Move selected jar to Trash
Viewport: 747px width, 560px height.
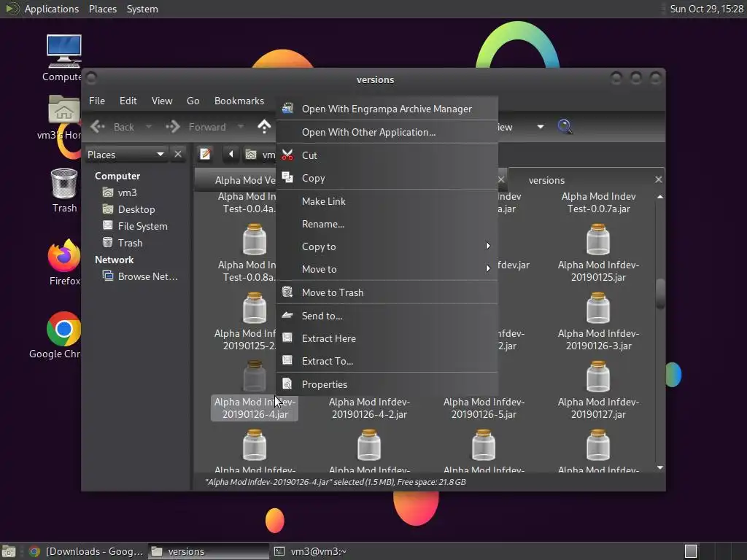387,292
